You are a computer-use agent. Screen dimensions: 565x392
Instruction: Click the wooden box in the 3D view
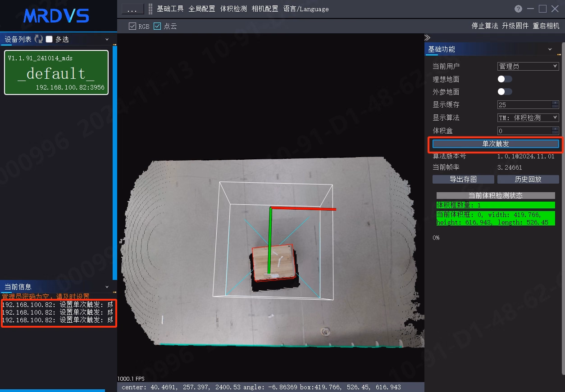(x=273, y=262)
